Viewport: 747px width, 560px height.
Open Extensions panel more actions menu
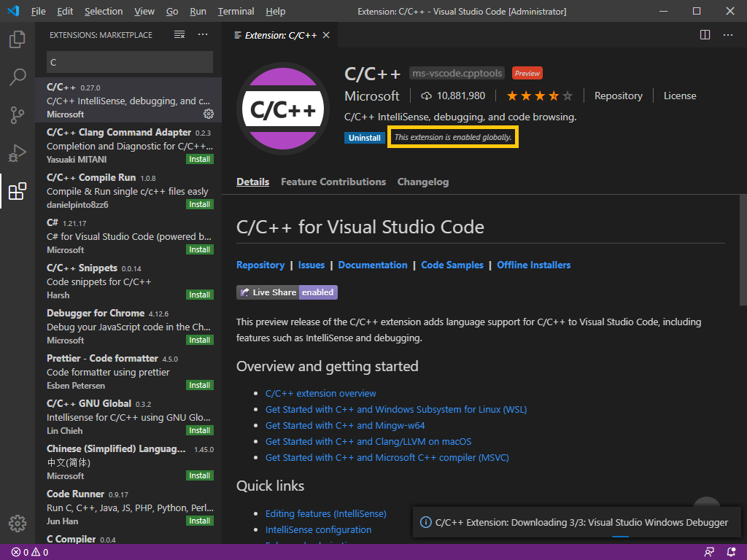pyautogui.click(x=203, y=35)
